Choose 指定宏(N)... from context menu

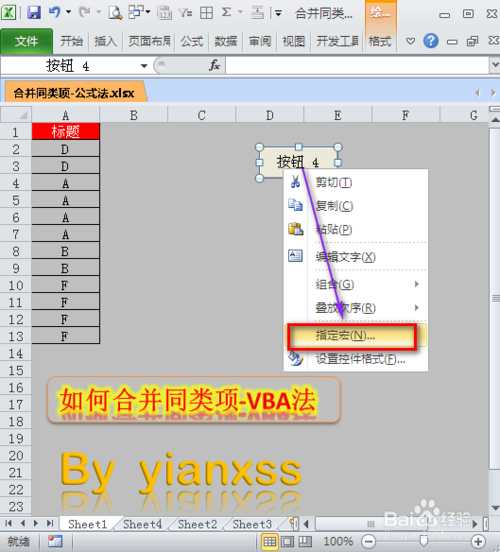(x=356, y=335)
